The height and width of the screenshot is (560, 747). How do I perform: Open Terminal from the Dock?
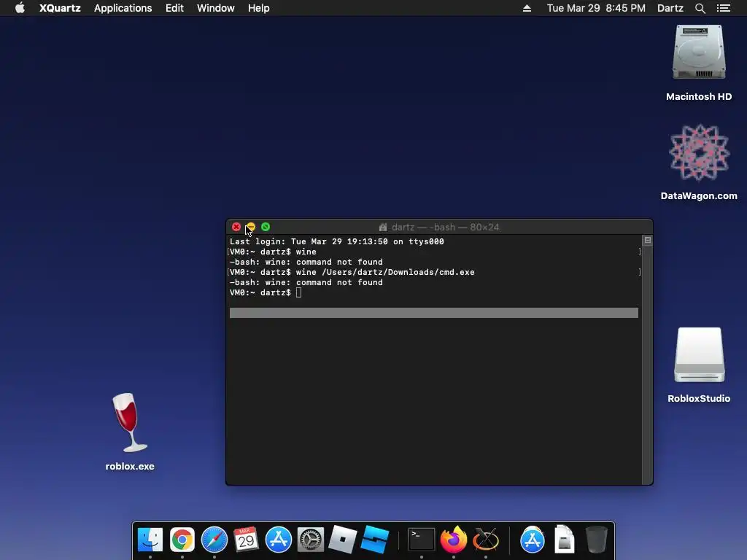422,540
